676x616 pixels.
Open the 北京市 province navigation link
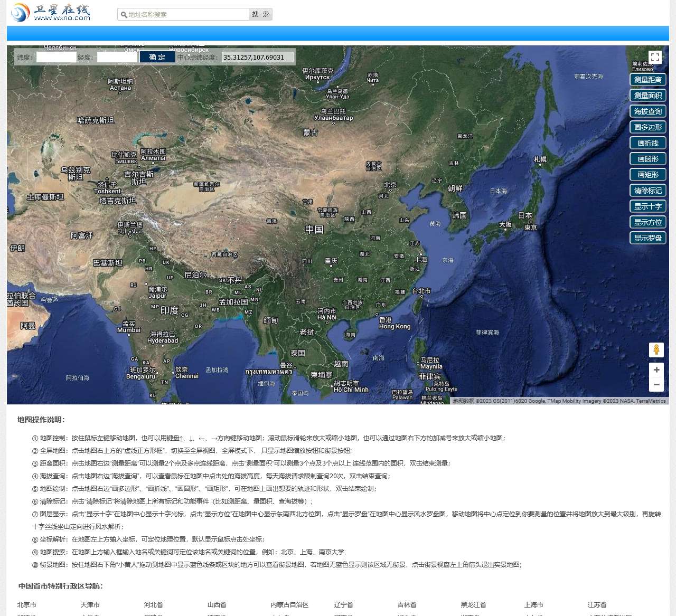click(27, 605)
